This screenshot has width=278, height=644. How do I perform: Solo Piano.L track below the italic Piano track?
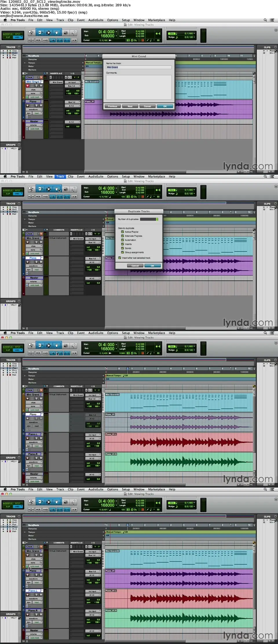(x=36, y=438)
